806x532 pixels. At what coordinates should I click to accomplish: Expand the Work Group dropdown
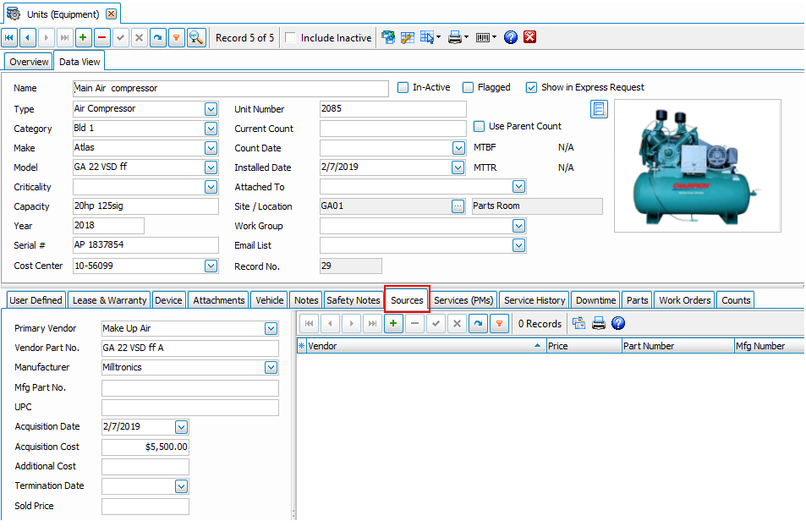tap(518, 226)
